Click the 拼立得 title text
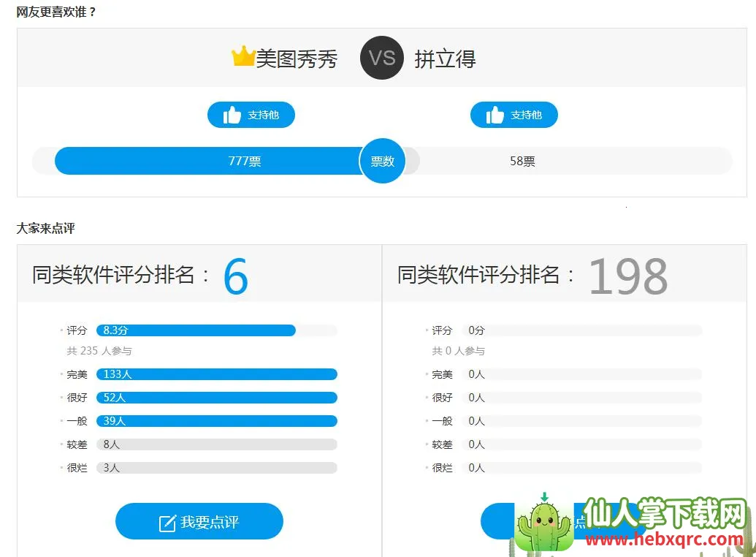Viewport: 756px width, 557px height. coord(445,59)
